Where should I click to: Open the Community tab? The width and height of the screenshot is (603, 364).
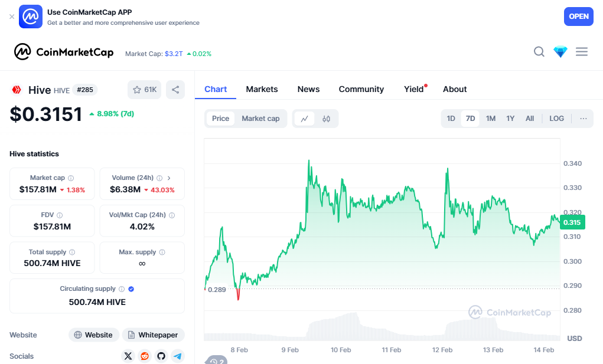pyautogui.click(x=361, y=89)
